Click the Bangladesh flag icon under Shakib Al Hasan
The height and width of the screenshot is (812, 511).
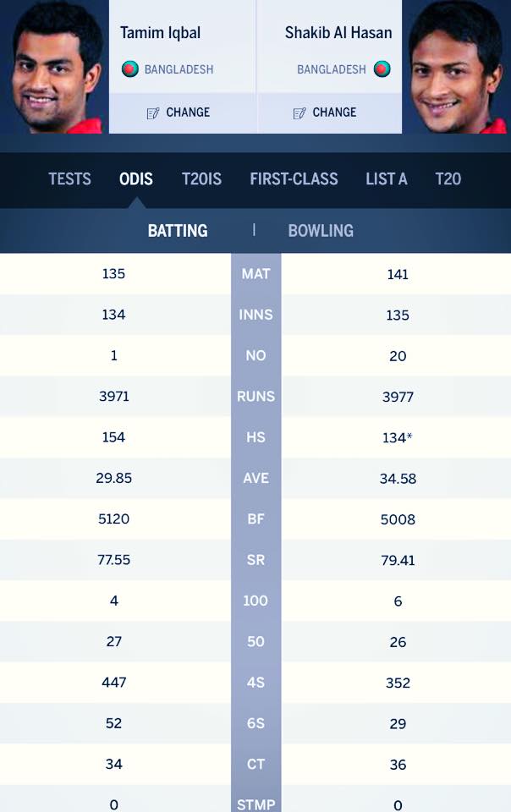pos(382,69)
